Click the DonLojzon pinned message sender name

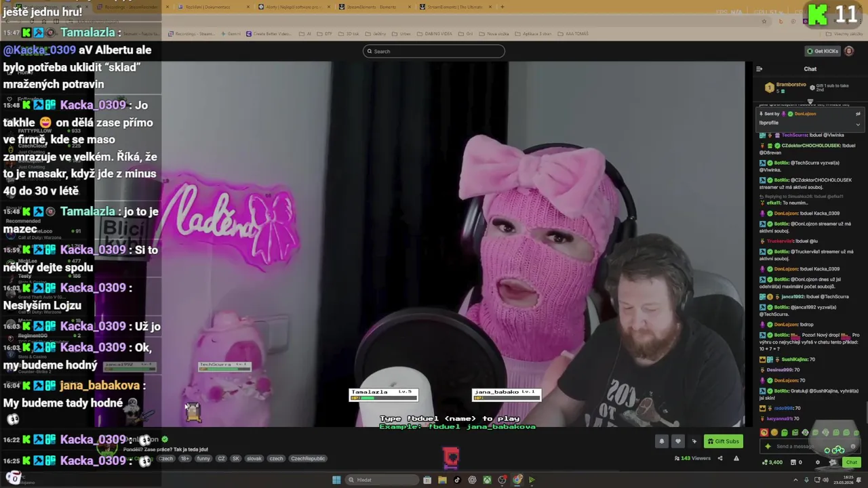pos(805,114)
